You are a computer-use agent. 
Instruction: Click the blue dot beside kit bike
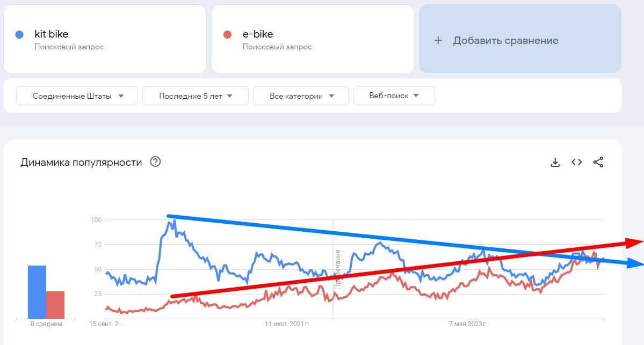19,34
